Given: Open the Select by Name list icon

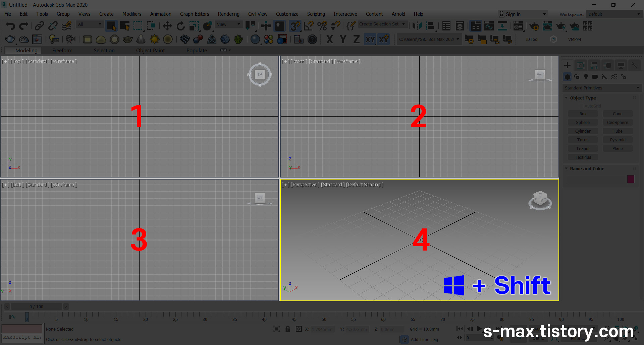Looking at the screenshot, I should 125,26.
